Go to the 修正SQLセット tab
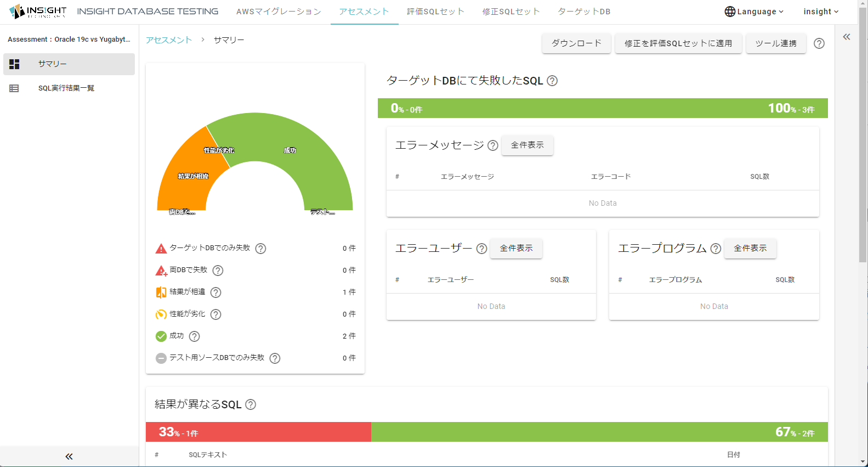This screenshot has height=467, width=868. (x=511, y=12)
